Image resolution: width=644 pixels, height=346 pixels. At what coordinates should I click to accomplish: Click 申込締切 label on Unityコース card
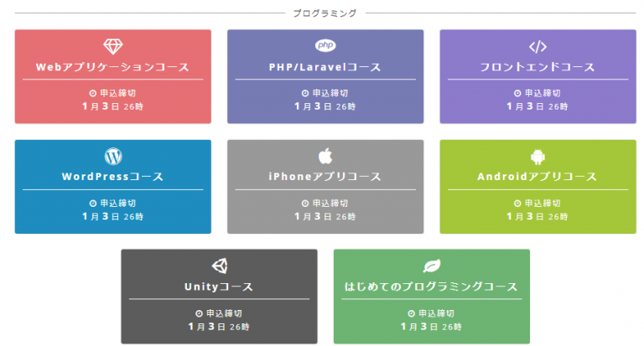[x=224, y=313]
